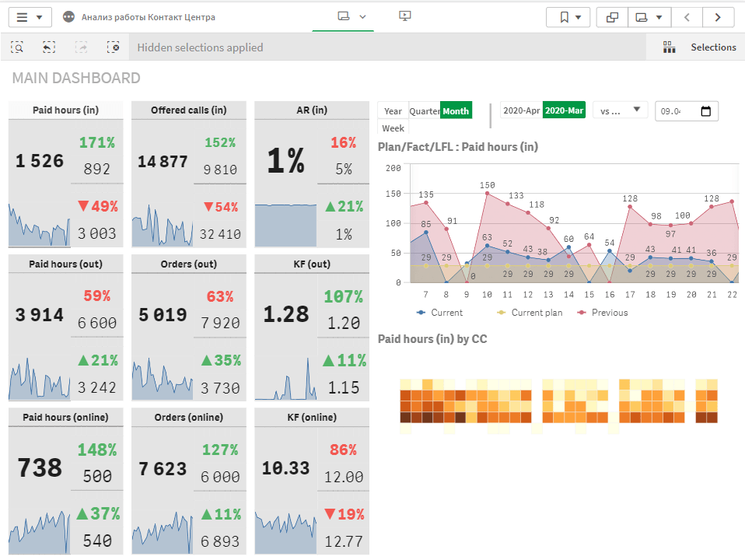Select the Year period tab

393,111
